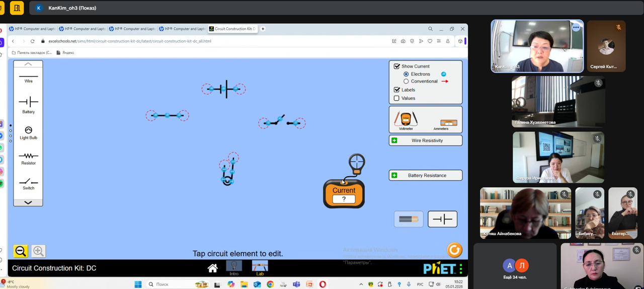Enable the Values checkbox
Screen dimensions: 644x289
[x=397, y=98]
